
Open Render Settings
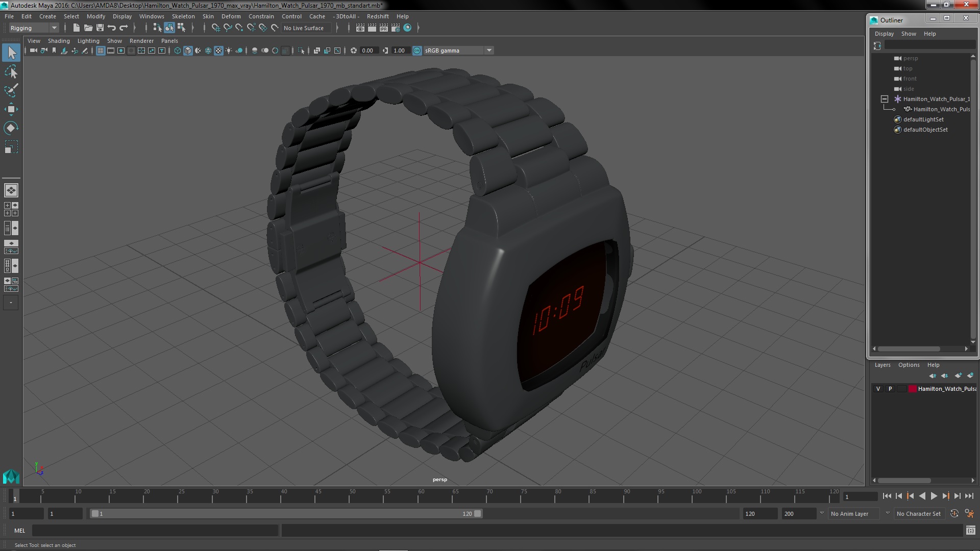coord(396,28)
